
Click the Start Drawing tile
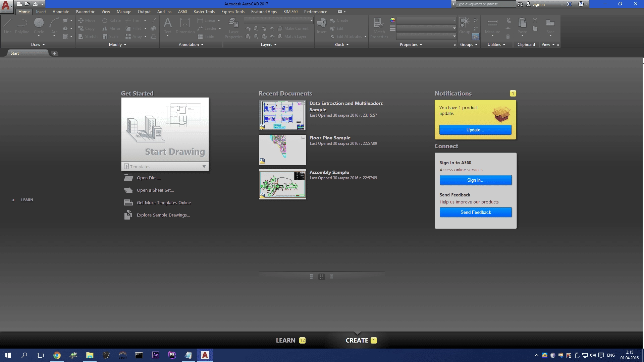(165, 130)
